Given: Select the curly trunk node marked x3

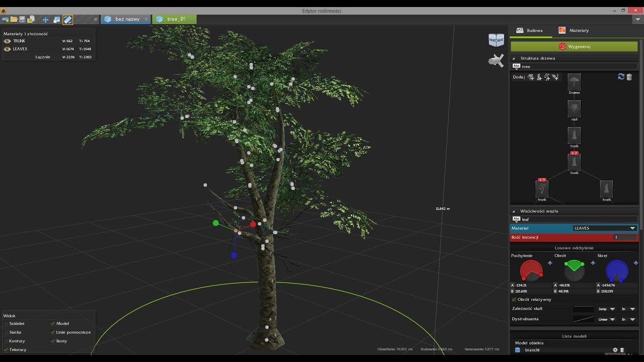Looking at the screenshot, I should coord(542,189).
